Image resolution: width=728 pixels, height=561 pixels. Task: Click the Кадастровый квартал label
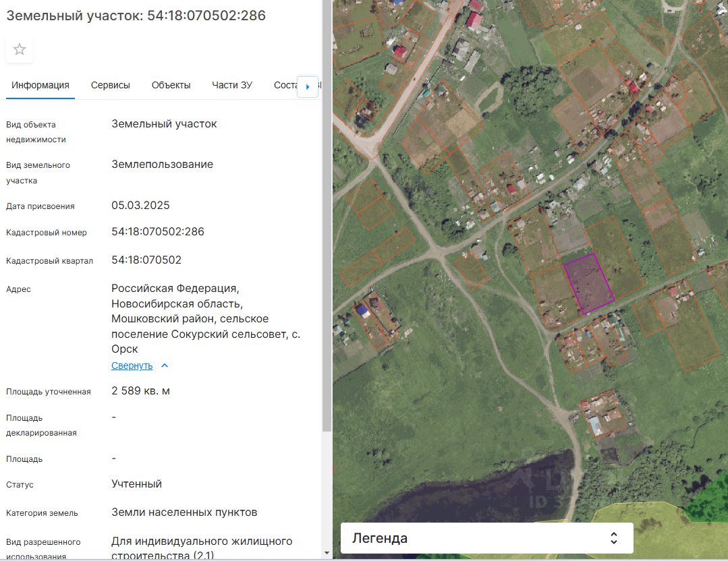(49, 261)
